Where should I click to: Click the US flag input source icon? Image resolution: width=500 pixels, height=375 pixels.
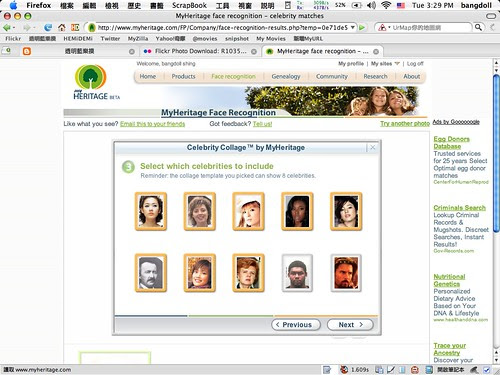(401, 5)
